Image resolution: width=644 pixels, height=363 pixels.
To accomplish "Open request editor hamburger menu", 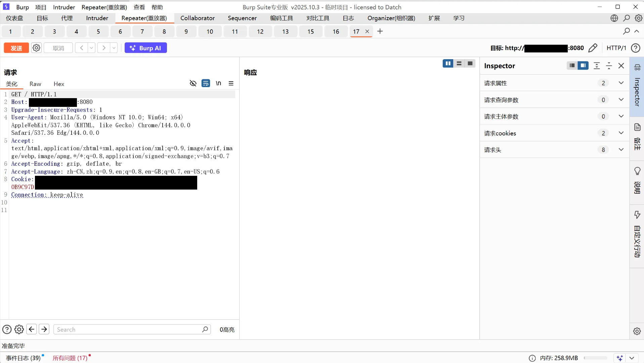I will pyautogui.click(x=231, y=83).
